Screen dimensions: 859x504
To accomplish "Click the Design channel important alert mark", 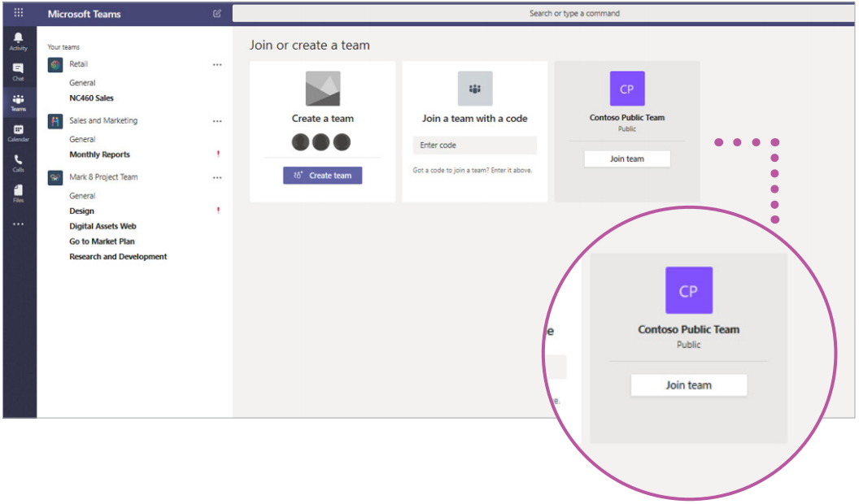I will (x=218, y=211).
